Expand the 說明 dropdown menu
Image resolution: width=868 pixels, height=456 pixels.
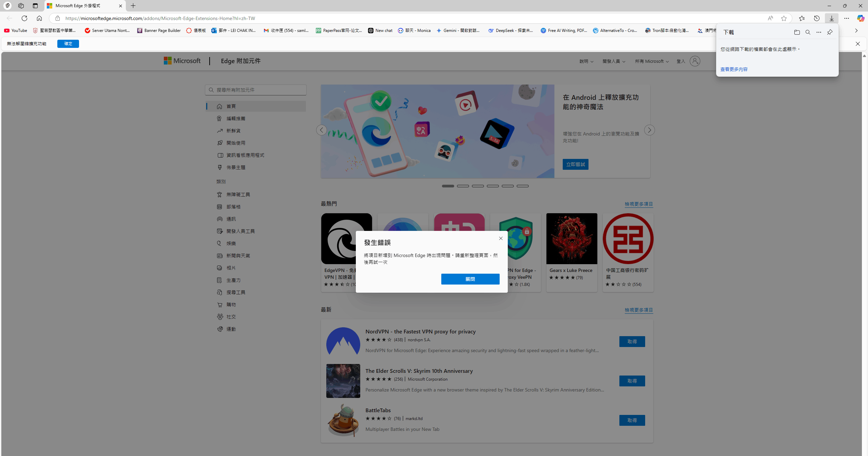[586, 61]
